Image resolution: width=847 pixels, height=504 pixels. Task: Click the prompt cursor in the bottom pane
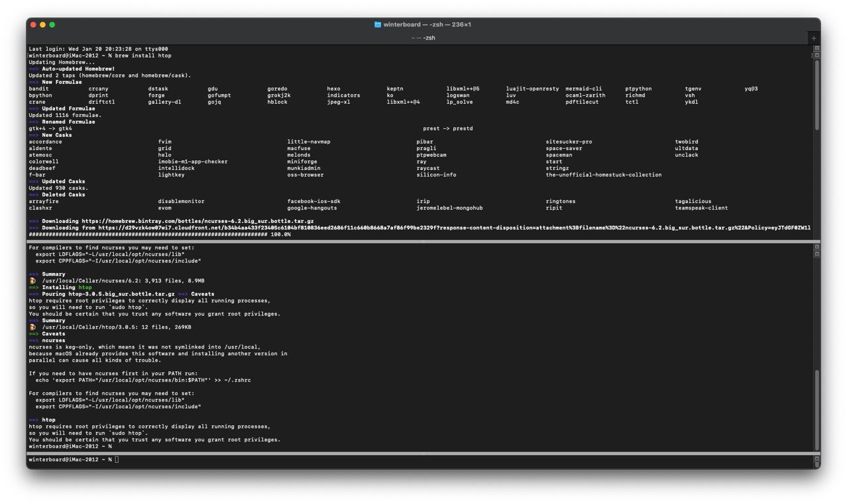117,459
